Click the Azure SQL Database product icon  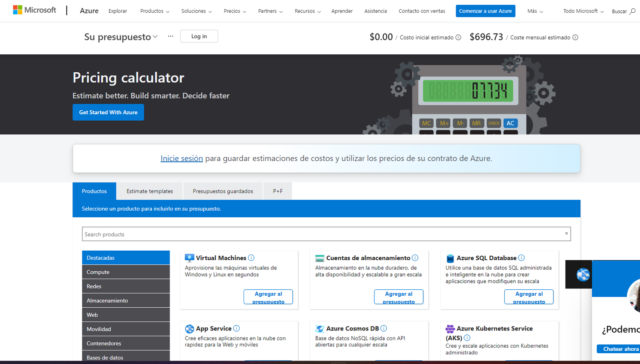click(450, 259)
